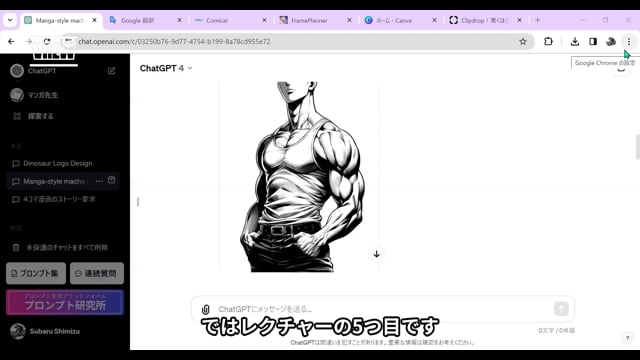Image resolution: width=640 pixels, height=360 pixels.
Task: Click the attach file paperclip icon
Action: click(206, 309)
